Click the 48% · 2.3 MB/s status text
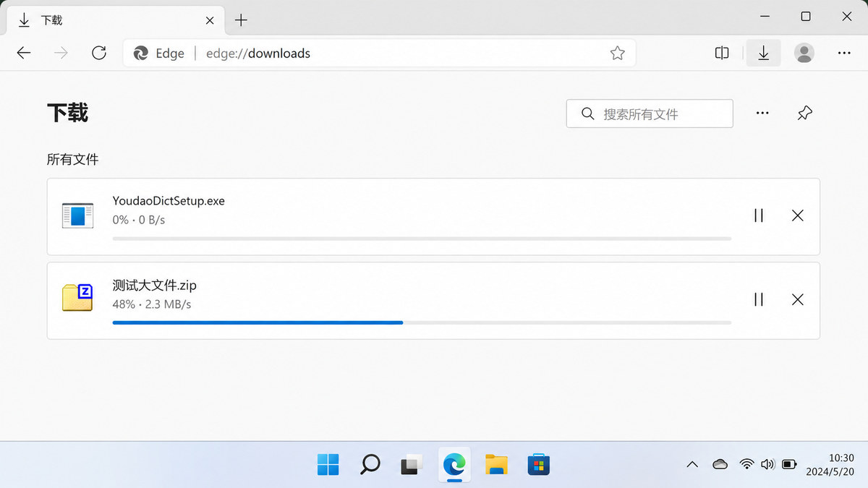868x488 pixels. tap(152, 304)
